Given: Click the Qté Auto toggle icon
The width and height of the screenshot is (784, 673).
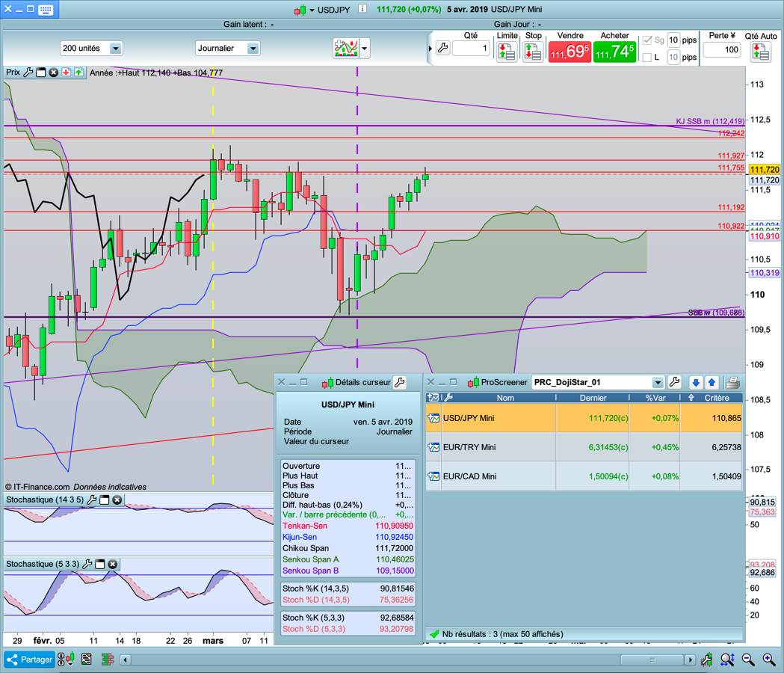Looking at the screenshot, I should tap(761, 52).
